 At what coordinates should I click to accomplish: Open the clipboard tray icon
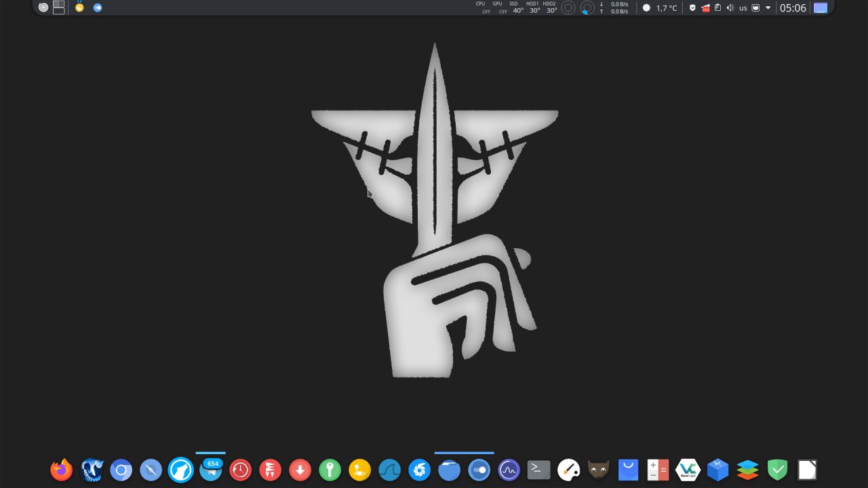coord(717,8)
